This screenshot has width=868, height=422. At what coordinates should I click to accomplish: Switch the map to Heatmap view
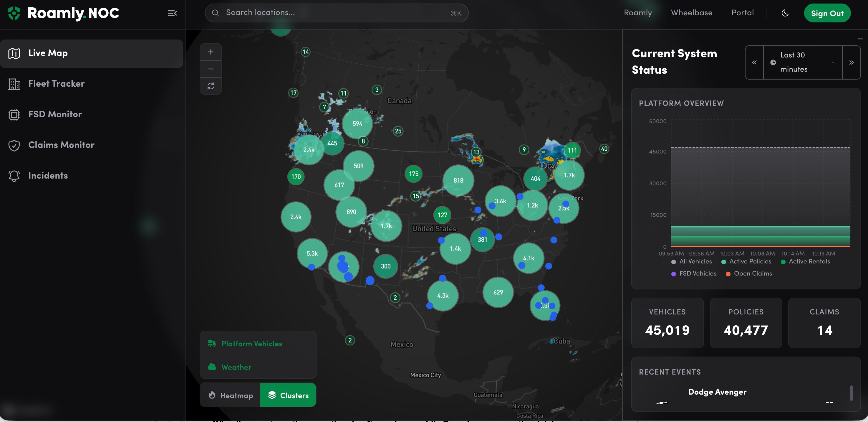click(x=230, y=395)
